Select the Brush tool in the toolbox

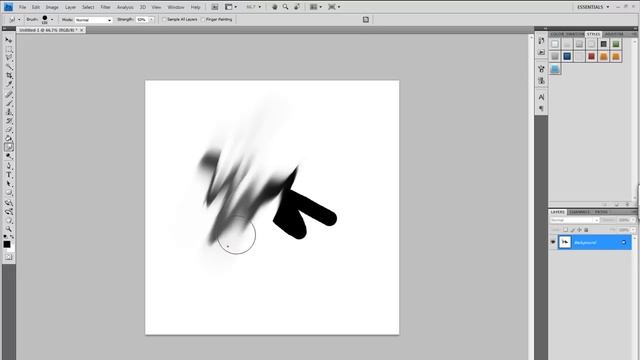point(9,103)
